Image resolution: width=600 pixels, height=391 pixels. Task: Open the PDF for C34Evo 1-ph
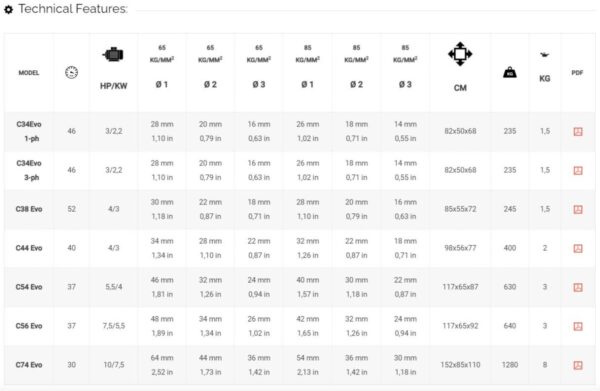pos(578,132)
